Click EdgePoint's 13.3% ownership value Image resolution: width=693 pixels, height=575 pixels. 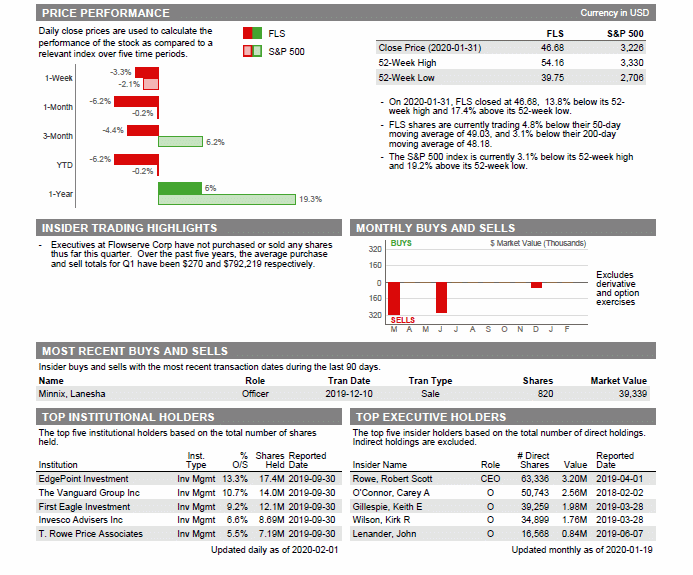(235, 479)
